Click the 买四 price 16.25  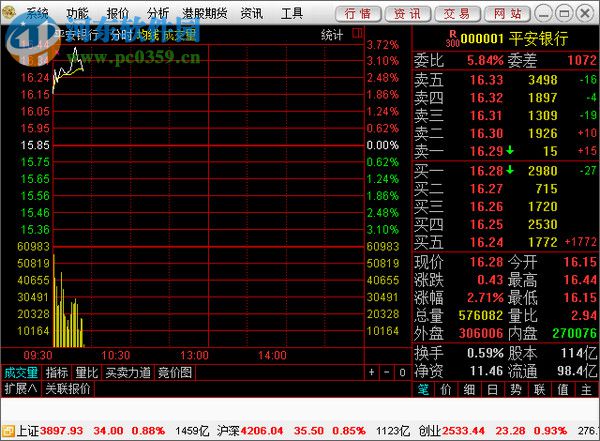click(486, 225)
